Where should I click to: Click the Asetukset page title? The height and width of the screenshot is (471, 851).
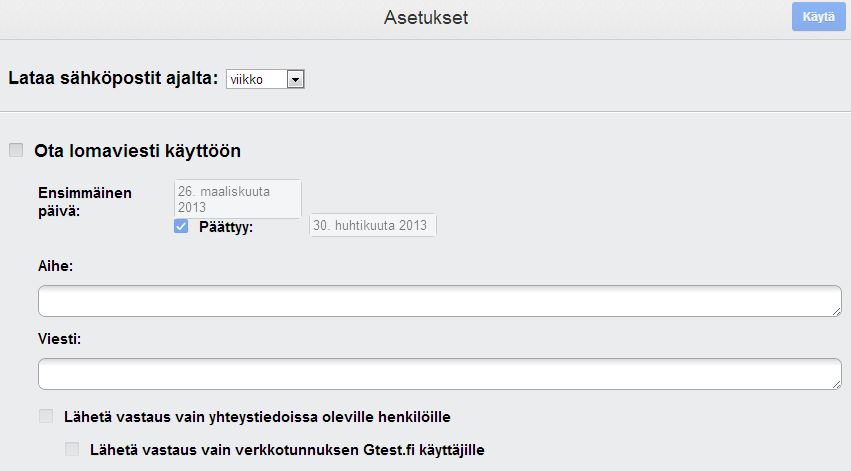click(425, 18)
